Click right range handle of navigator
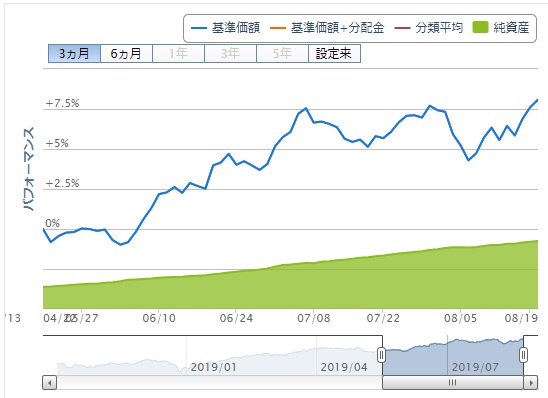Image resolution: width=548 pixels, height=398 pixels. (x=523, y=355)
